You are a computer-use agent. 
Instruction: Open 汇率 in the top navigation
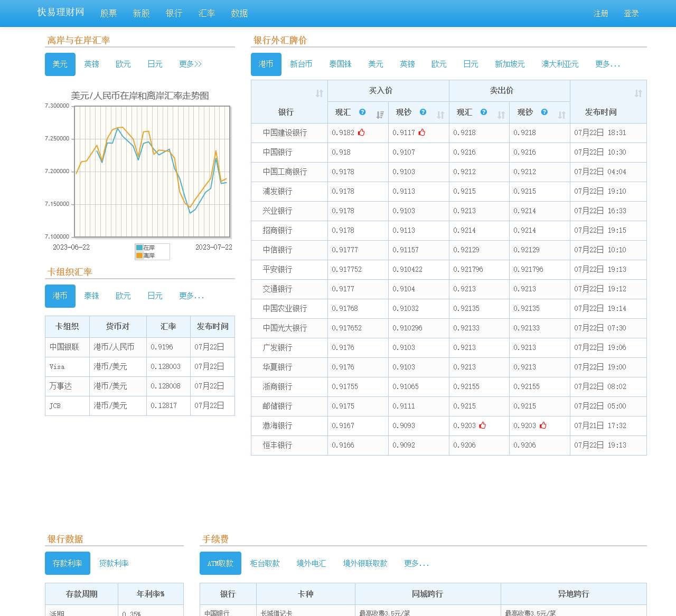[x=206, y=13]
